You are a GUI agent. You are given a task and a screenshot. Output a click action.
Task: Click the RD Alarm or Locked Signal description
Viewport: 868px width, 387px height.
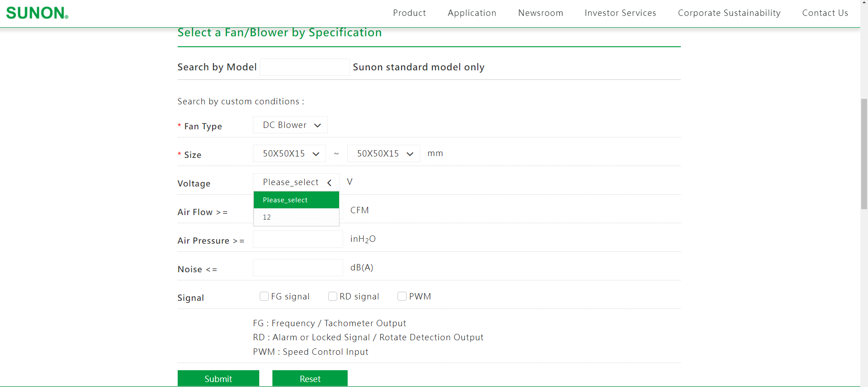pos(368,337)
